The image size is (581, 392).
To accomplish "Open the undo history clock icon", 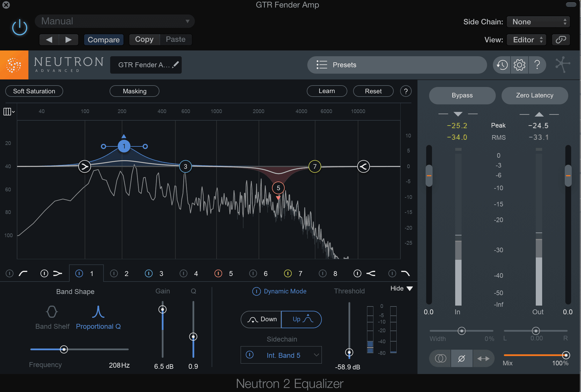I will [x=502, y=65].
